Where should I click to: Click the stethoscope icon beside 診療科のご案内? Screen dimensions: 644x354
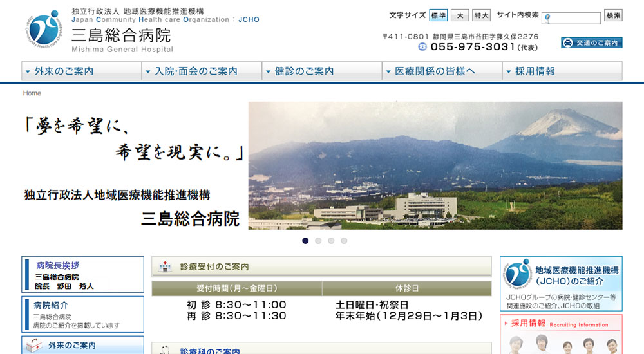click(x=165, y=350)
